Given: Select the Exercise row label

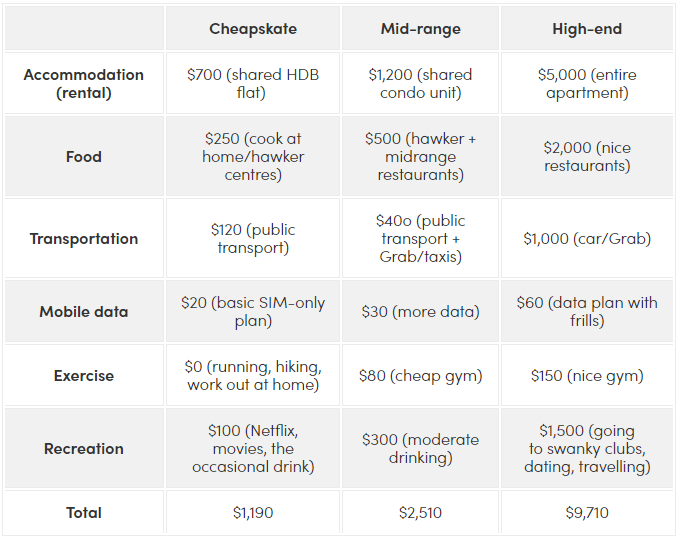Looking at the screenshot, I should click(x=84, y=376).
